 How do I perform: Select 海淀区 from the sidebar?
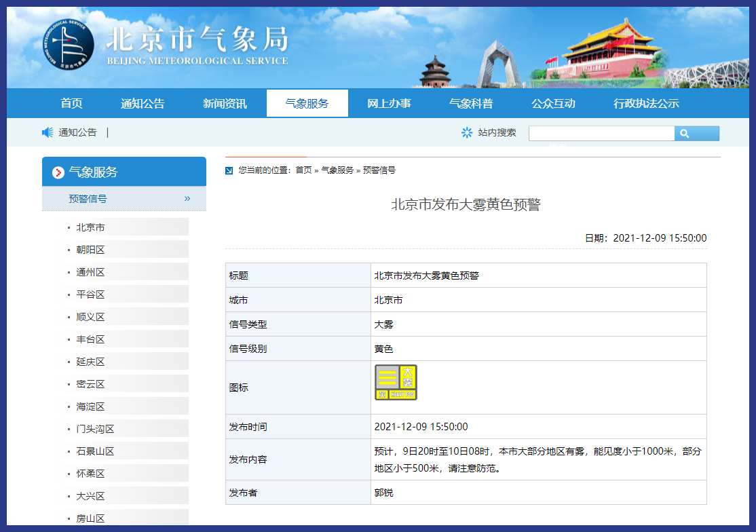click(x=90, y=406)
